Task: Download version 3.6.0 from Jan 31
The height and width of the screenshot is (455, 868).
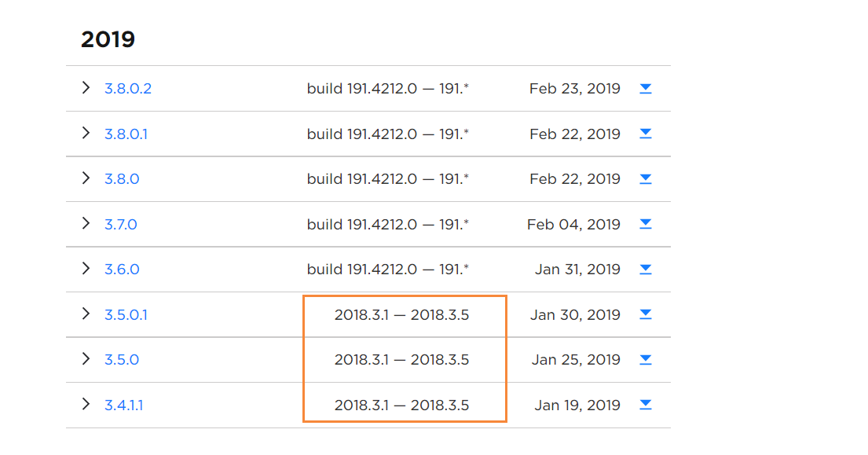Action: [646, 270]
